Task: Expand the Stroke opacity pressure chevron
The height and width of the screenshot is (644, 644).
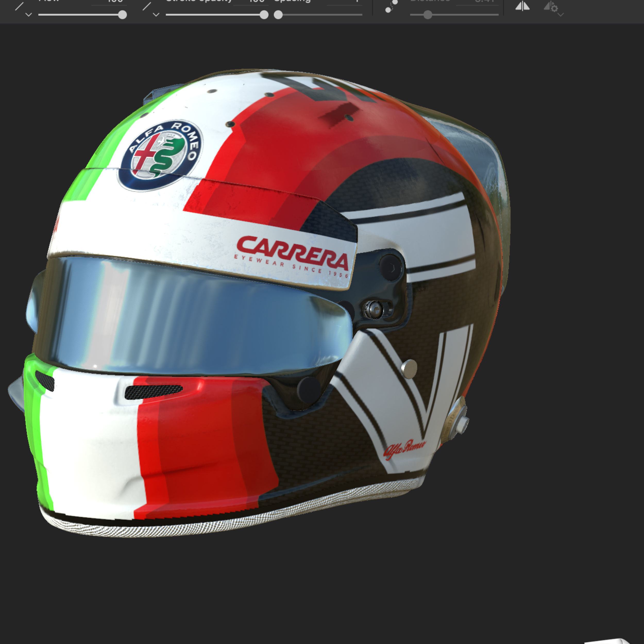Action: [156, 15]
